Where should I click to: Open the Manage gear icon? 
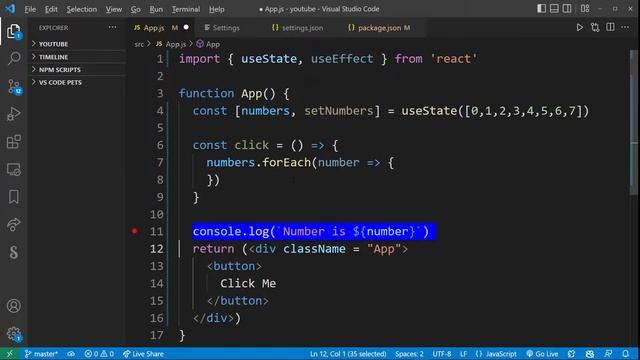(x=13, y=334)
